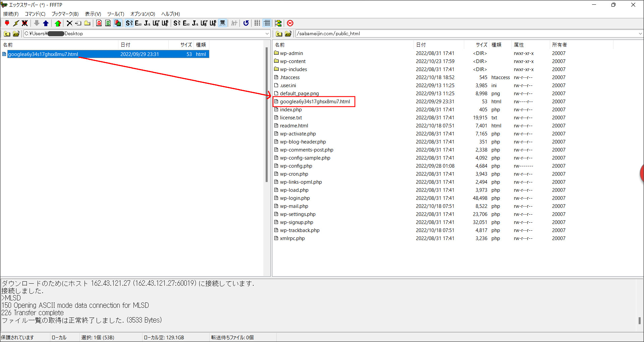Screen dimensions: 644x342
Task: Click the log pane vertical scrollbar
Action: pos(639,320)
